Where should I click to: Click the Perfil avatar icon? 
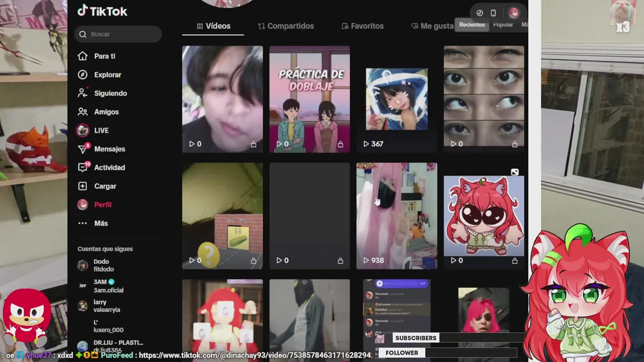click(x=83, y=205)
